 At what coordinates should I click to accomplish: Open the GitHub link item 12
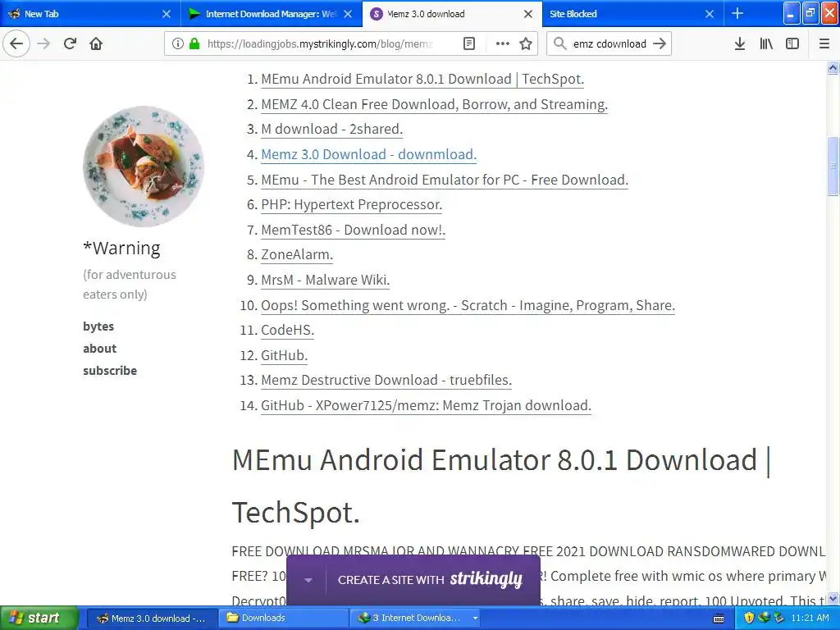tap(284, 355)
